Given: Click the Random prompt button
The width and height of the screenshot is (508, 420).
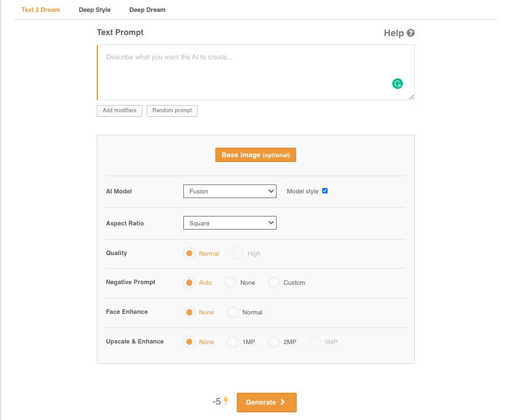Looking at the screenshot, I should pos(172,111).
